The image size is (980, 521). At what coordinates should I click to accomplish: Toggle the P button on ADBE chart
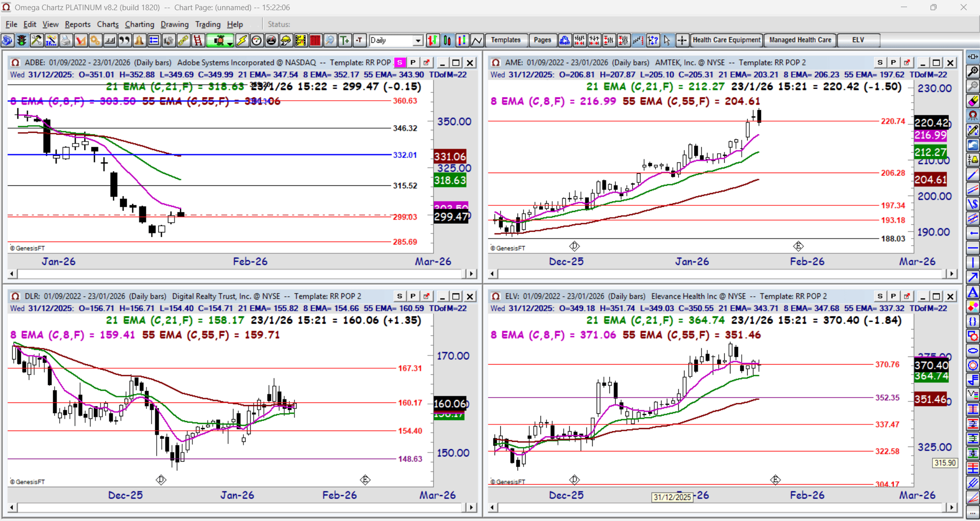tap(413, 62)
